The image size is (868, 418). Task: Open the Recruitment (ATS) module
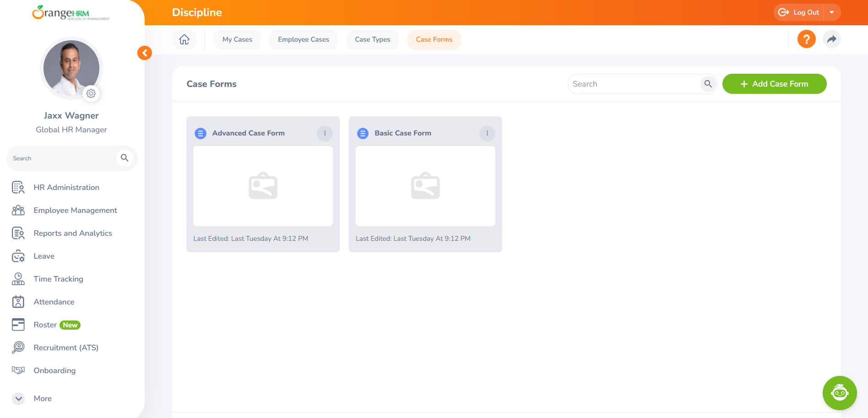click(66, 347)
